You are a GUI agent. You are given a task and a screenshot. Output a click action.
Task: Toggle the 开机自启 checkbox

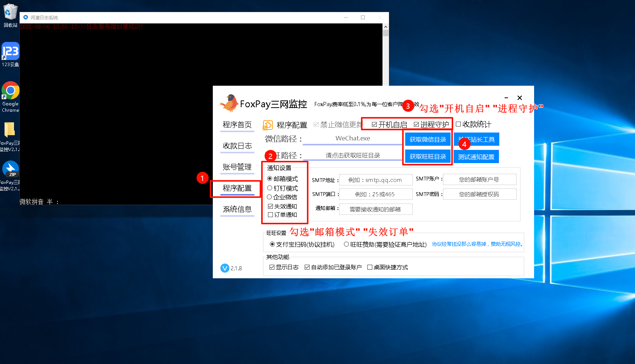point(374,125)
